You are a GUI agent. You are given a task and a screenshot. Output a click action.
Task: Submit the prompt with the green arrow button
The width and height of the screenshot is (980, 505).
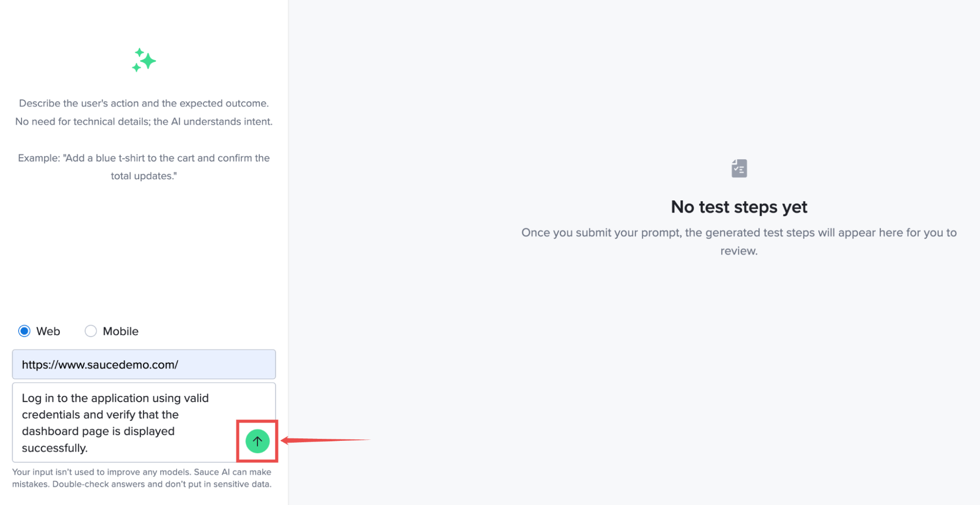coord(257,441)
